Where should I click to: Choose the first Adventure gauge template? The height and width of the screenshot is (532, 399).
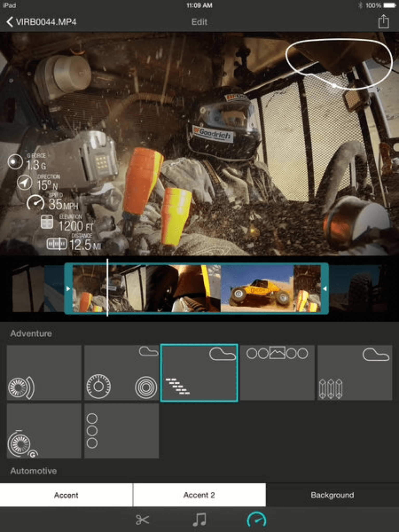[44, 373]
